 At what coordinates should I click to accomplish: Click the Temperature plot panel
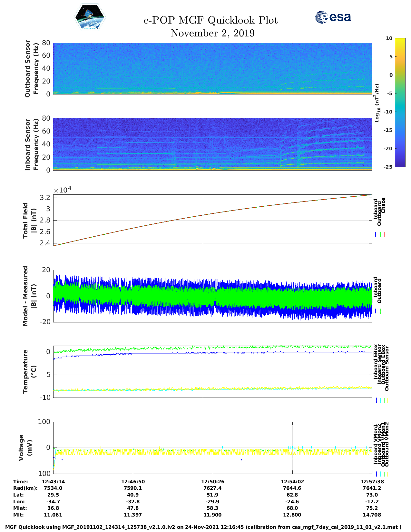point(212,372)
